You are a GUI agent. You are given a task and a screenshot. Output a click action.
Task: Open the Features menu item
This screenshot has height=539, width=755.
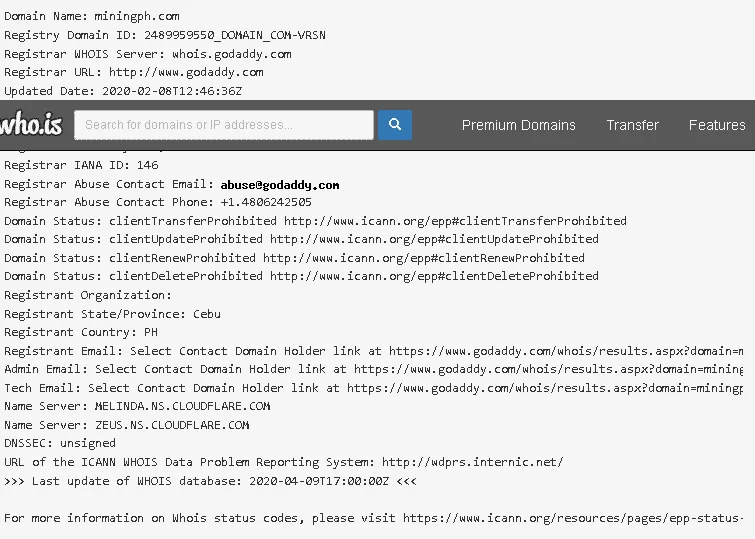(x=717, y=125)
